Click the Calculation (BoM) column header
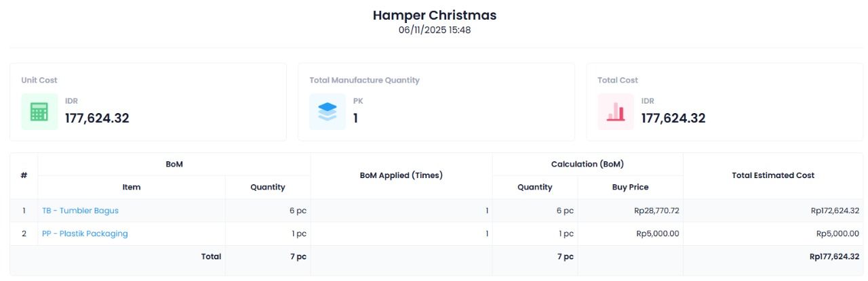This screenshot has width=868, height=281. coord(587,164)
